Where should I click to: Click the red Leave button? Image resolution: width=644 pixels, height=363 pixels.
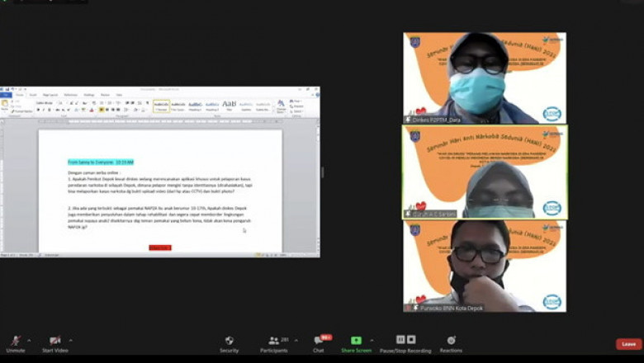[628, 344]
